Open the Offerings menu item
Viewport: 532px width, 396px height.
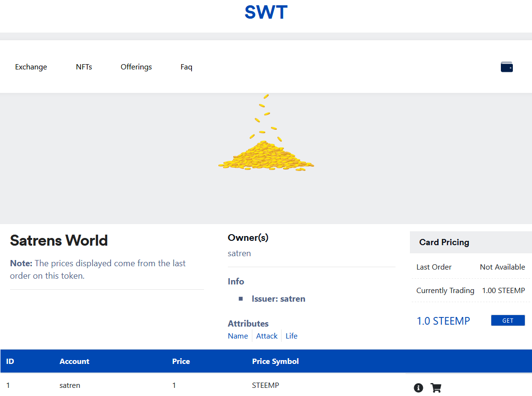click(x=136, y=67)
